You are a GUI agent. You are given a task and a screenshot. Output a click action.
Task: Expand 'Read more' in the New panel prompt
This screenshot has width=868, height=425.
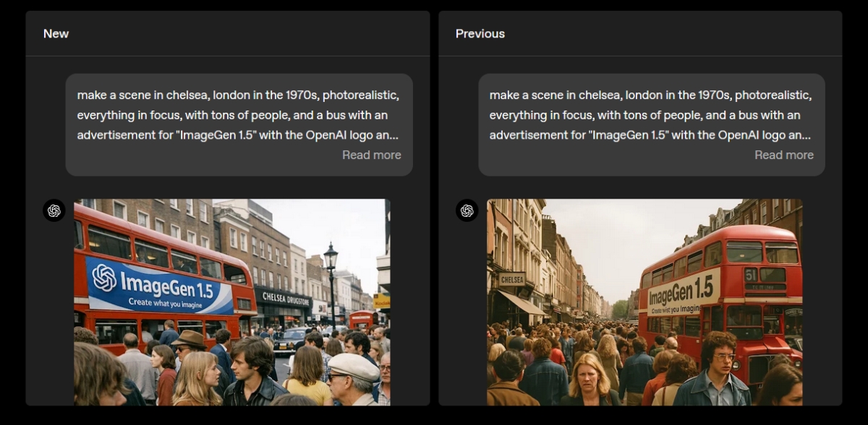371,155
